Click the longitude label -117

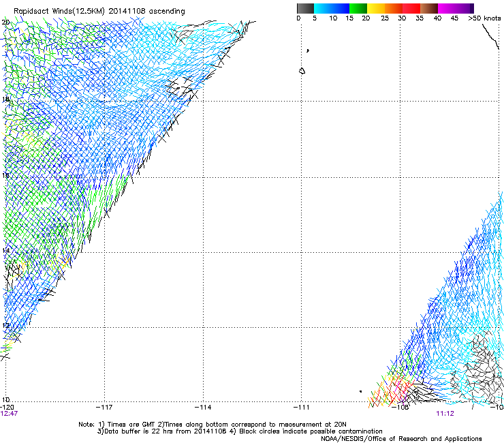104,408
